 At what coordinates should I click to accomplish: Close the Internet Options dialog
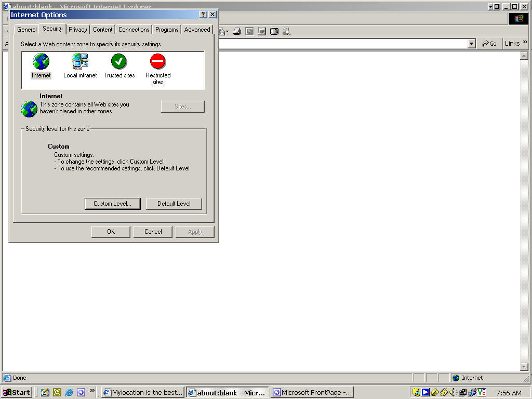[x=212, y=15]
